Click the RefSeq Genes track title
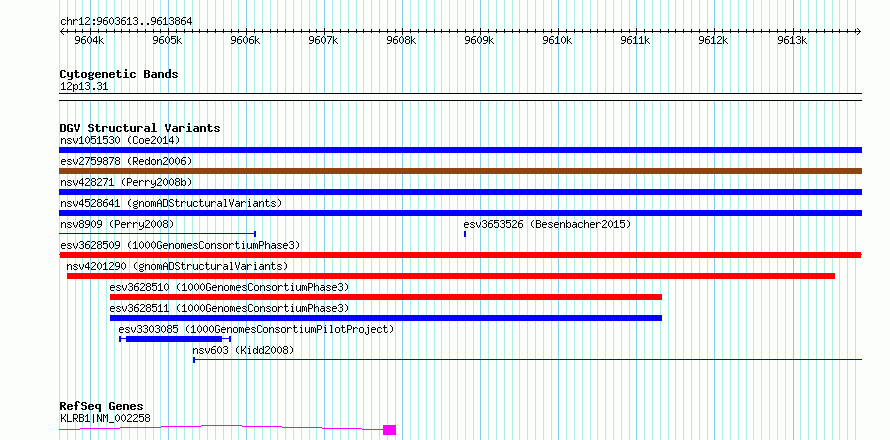 [101, 407]
